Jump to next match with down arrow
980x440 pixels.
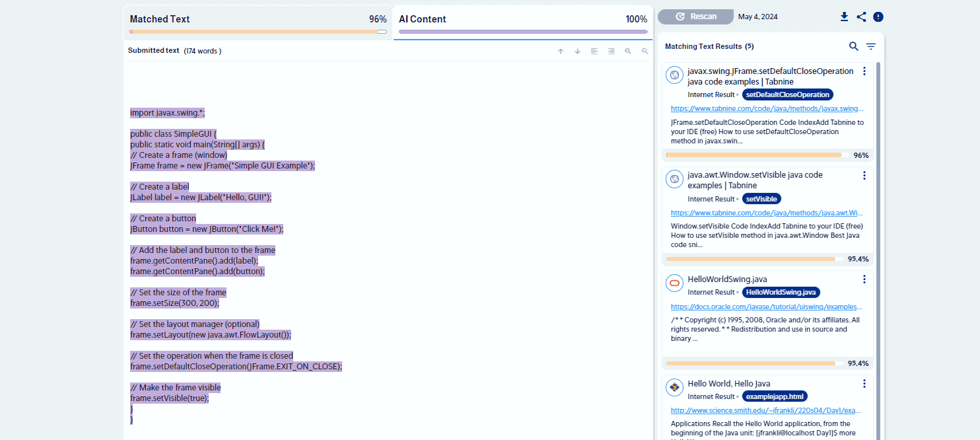pos(577,51)
